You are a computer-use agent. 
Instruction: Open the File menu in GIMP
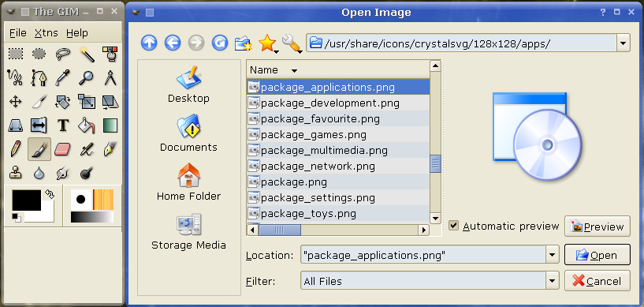click(x=17, y=32)
